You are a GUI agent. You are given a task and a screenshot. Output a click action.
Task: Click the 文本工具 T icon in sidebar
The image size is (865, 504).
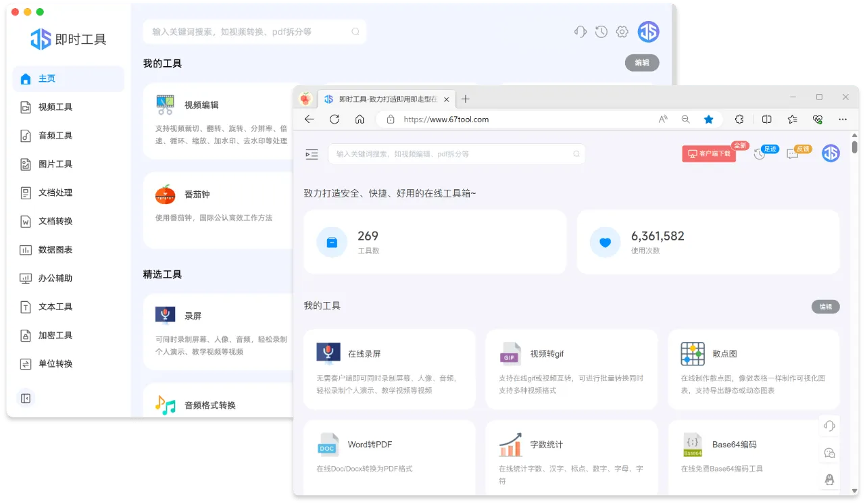(26, 307)
